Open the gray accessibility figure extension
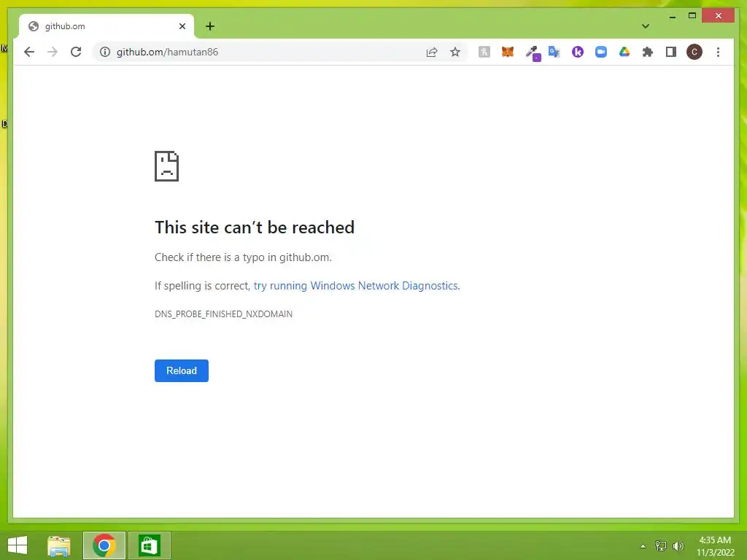 pos(484,52)
